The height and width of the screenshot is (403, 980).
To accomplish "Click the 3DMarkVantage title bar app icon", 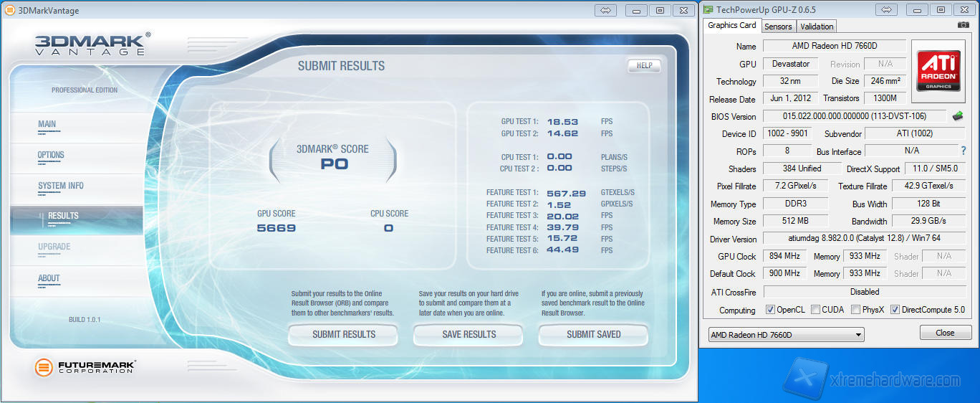I will click(x=10, y=10).
